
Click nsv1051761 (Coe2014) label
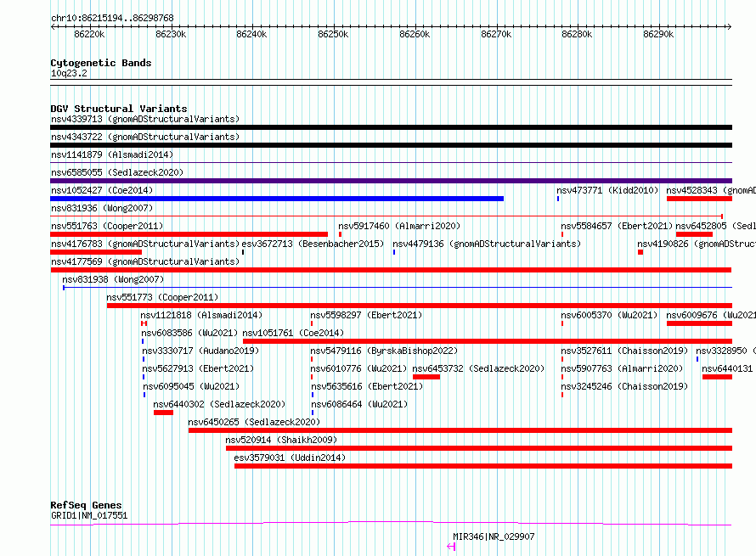[293, 333]
